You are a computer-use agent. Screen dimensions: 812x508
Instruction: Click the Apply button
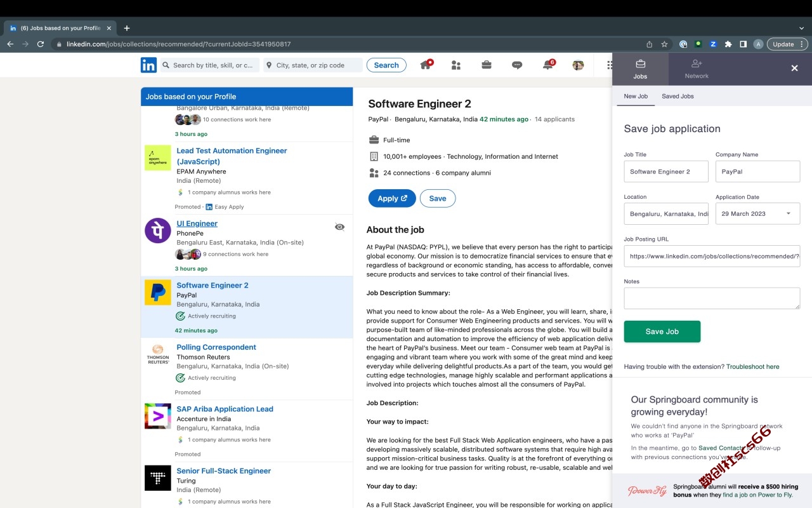click(392, 198)
